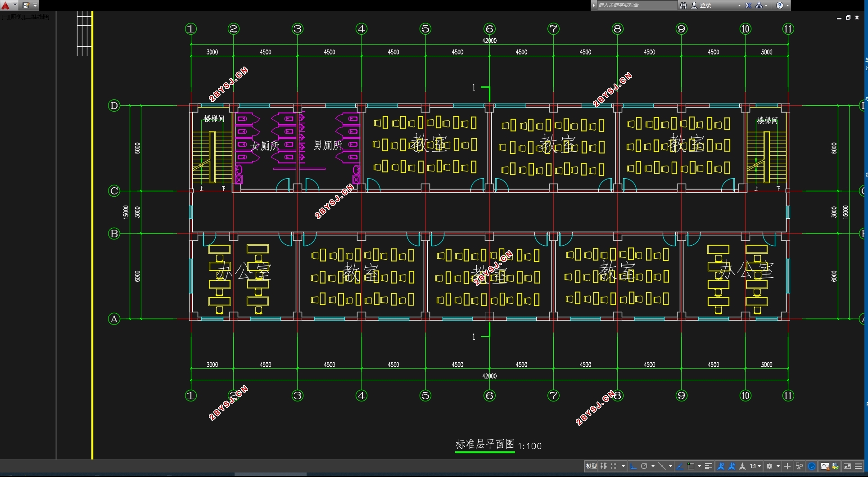868x477 pixels.
Task: Click the workspace switching gear icon
Action: tap(769, 466)
